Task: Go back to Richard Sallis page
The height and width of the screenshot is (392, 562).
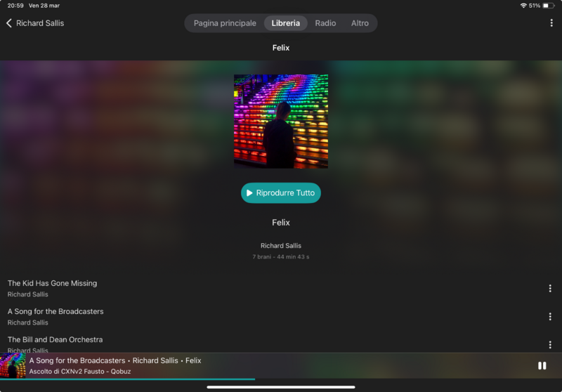Action: point(35,23)
